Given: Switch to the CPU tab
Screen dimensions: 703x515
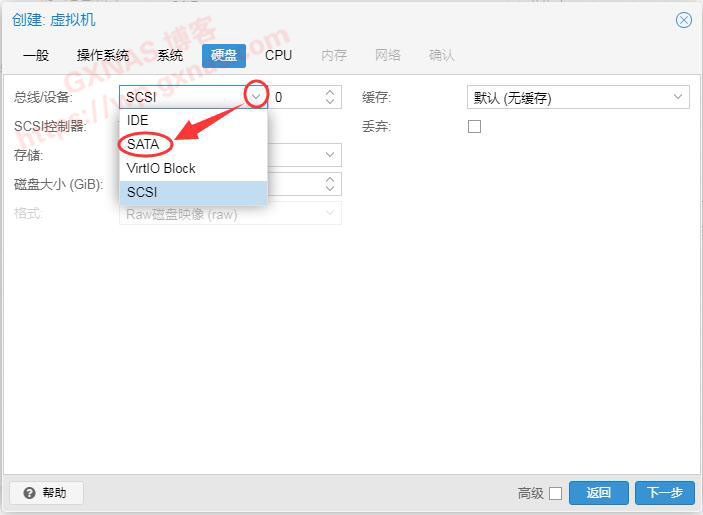Looking at the screenshot, I should pyautogui.click(x=278, y=55).
